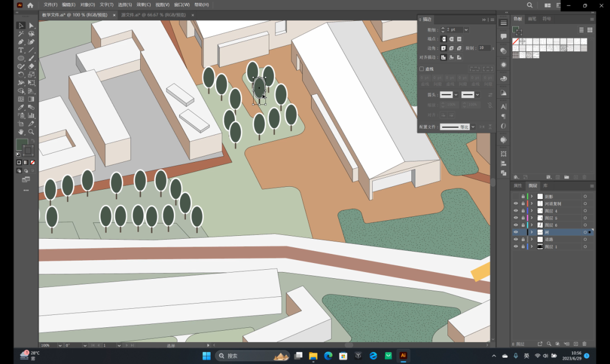610x364 pixels.
Task: Open the Windows Start menu
Action: [207, 356]
